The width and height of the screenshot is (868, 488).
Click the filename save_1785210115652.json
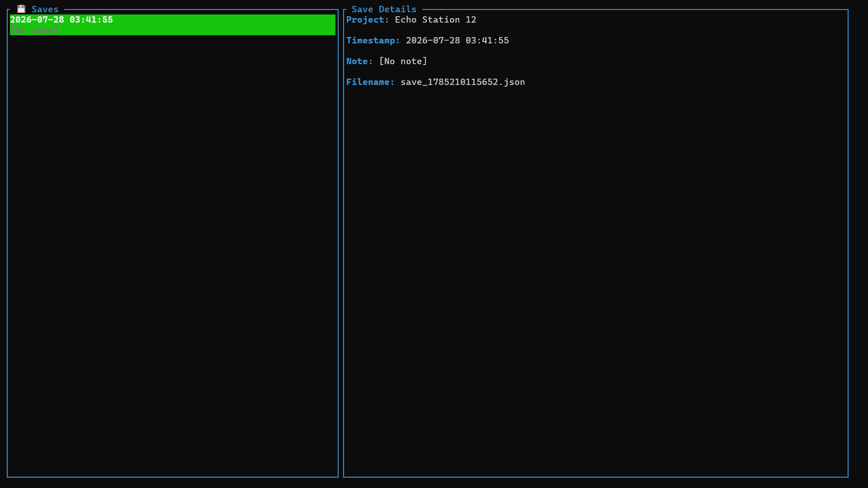click(463, 82)
